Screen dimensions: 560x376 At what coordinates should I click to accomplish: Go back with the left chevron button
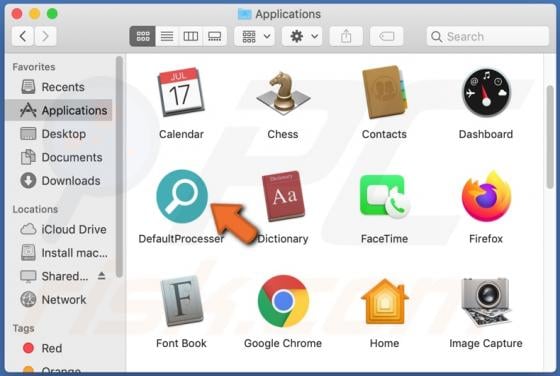point(23,36)
